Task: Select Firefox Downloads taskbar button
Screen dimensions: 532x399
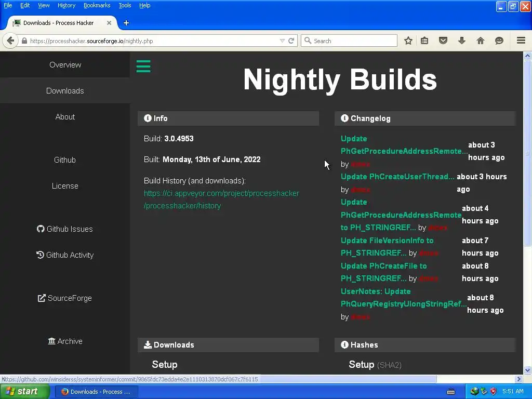Action: [x=96, y=392]
